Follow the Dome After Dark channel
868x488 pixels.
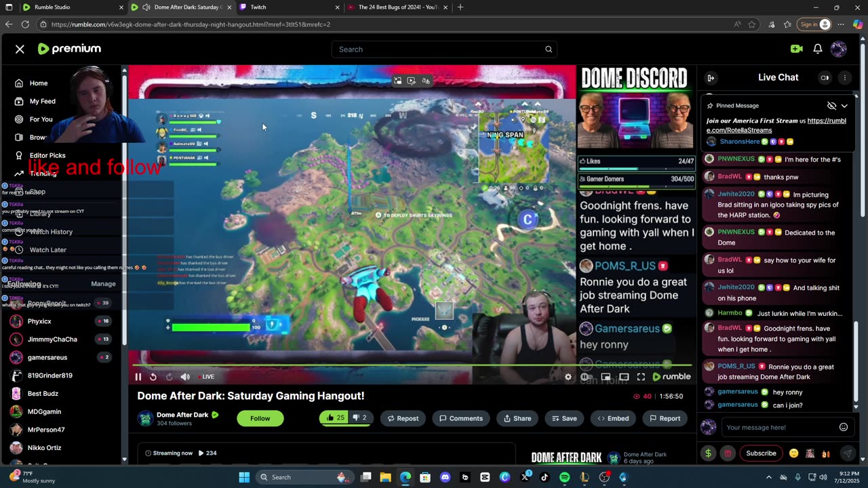point(260,418)
